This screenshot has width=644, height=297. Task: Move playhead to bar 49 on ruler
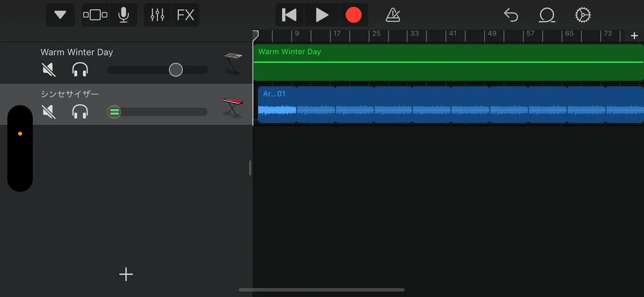pos(492,33)
